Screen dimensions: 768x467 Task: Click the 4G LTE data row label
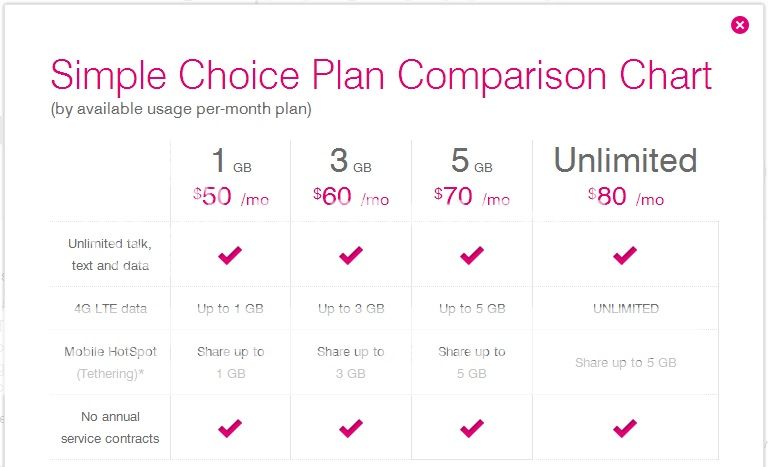pyautogui.click(x=110, y=309)
